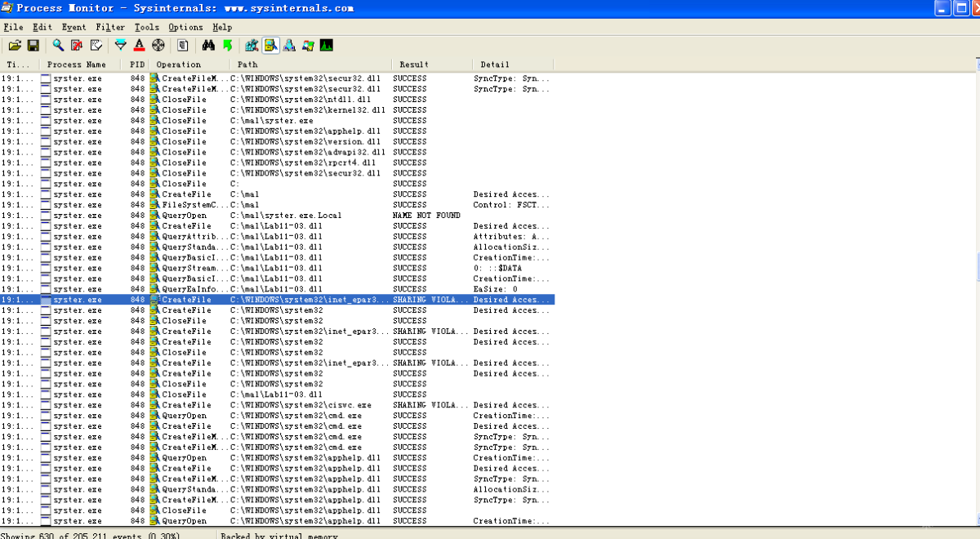Open the Filter dialog funnel icon

click(x=121, y=46)
